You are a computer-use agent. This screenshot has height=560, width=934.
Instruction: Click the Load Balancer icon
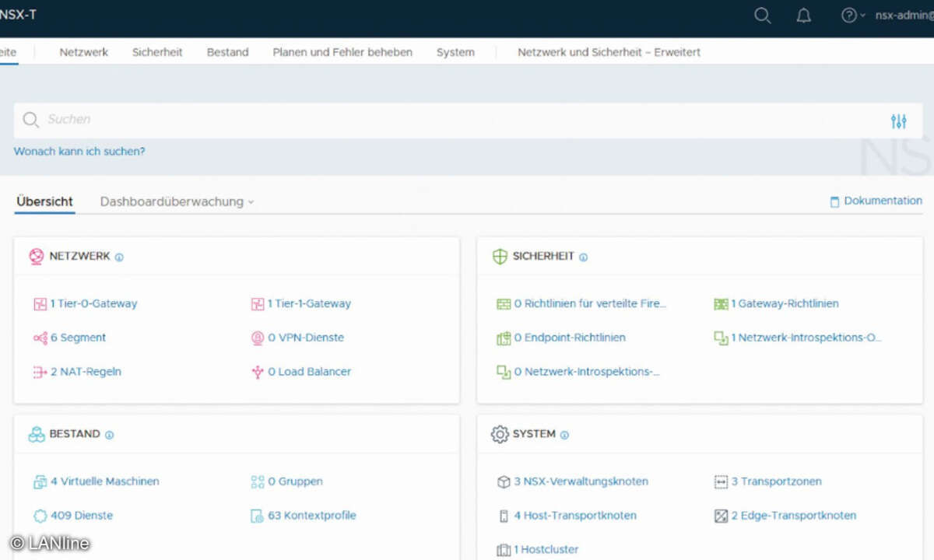(258, 373)
